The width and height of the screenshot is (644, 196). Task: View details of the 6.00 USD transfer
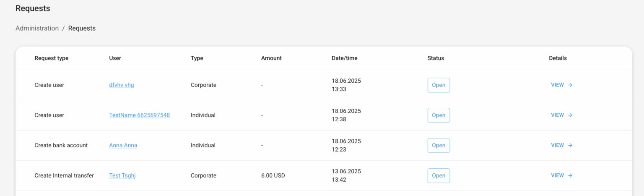(x=558, y=175)
